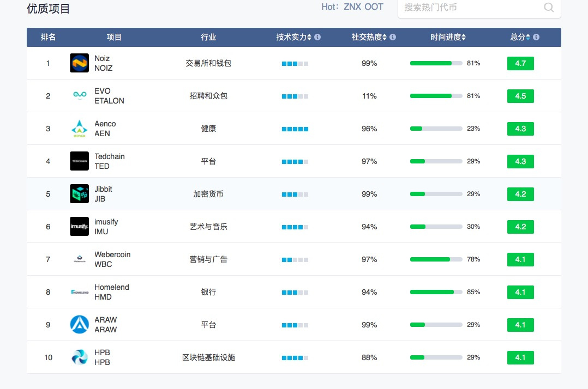Click imusify's 4.2 score badge
The width and height of the screenshot is (588, 389).
coord(520,227)
